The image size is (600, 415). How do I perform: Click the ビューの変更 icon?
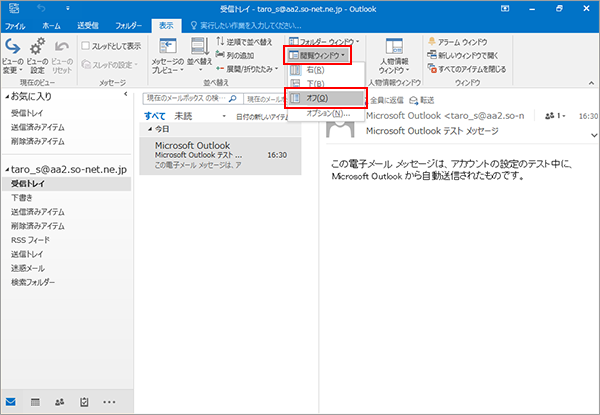(12, 50)
